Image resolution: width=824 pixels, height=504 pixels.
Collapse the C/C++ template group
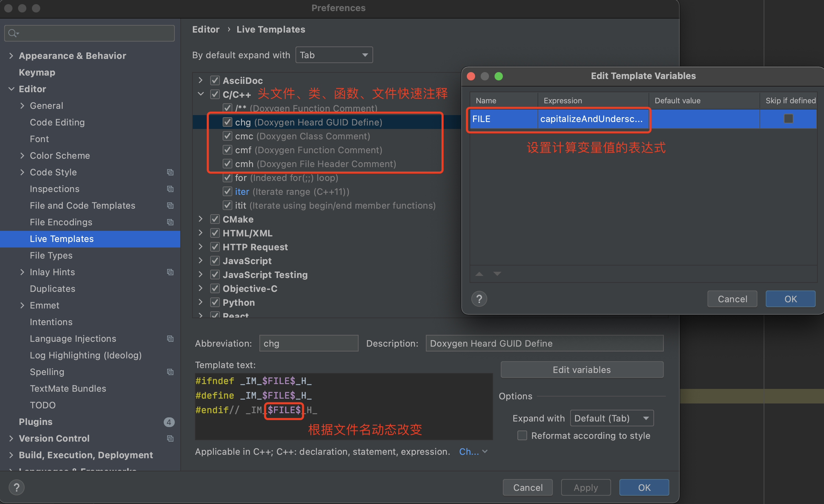(201, 94)
